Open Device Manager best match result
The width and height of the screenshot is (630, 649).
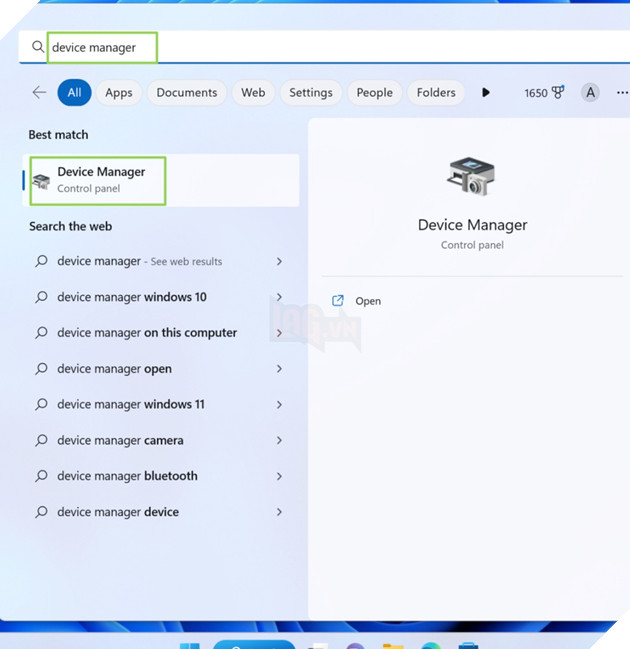100,180
